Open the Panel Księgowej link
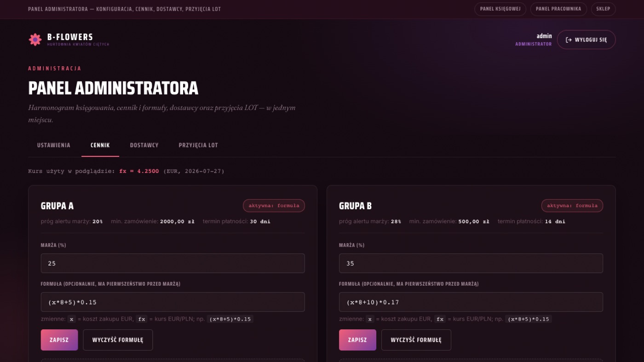Viewport: 644px width, 362px height. pyautogui.click(x=500, y=9)
